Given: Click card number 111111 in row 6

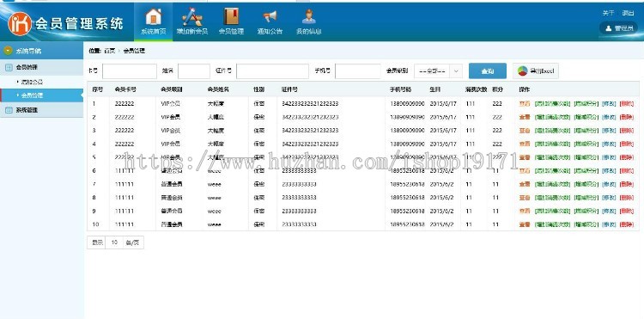Looking at the screenshot, I should coord(125,170).
